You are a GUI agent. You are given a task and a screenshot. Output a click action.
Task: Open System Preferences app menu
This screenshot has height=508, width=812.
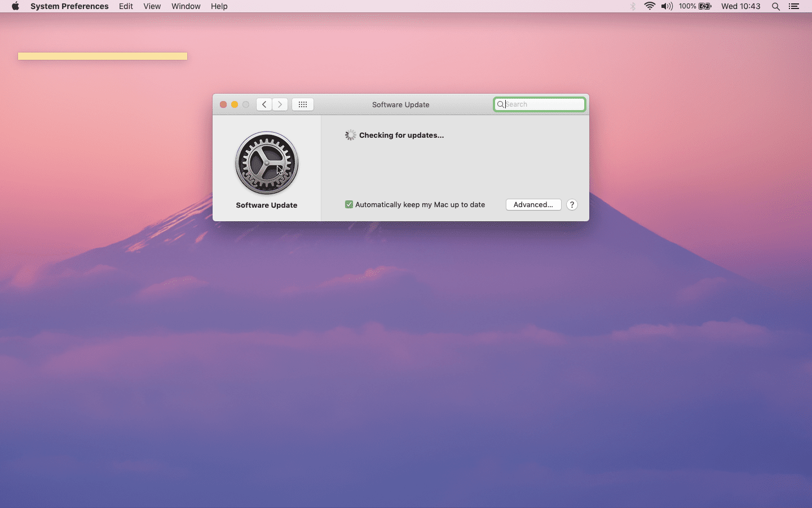tap(69, 6)
